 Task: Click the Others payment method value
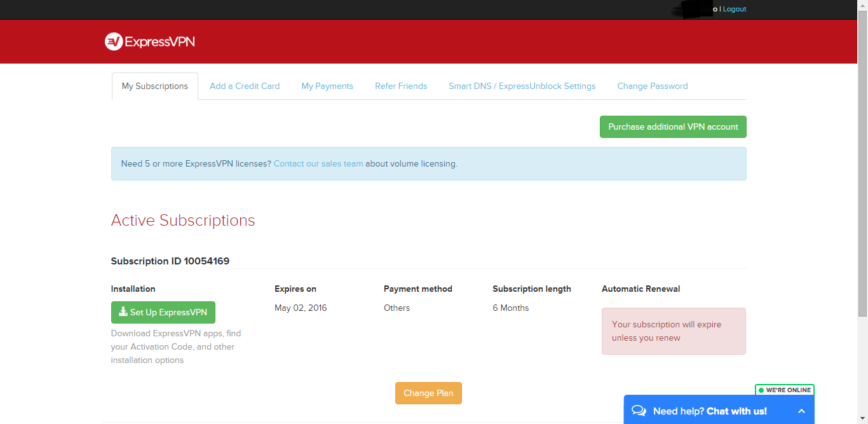[397, 308]
